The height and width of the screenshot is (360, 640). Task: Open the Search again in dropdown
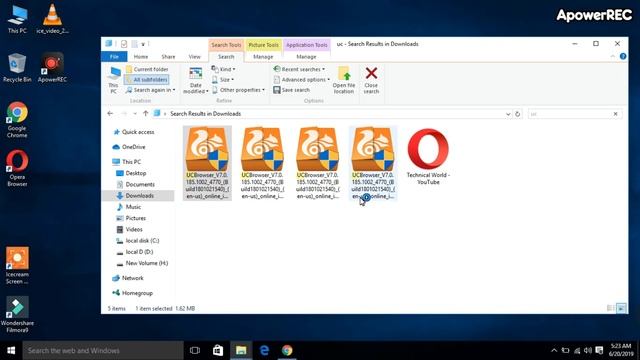coord(151,90)
